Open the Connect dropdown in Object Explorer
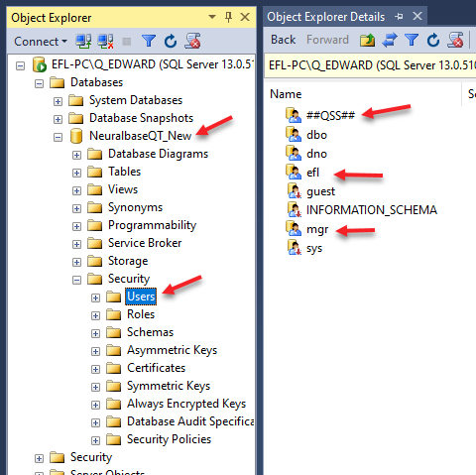 (x=41, y=42)
